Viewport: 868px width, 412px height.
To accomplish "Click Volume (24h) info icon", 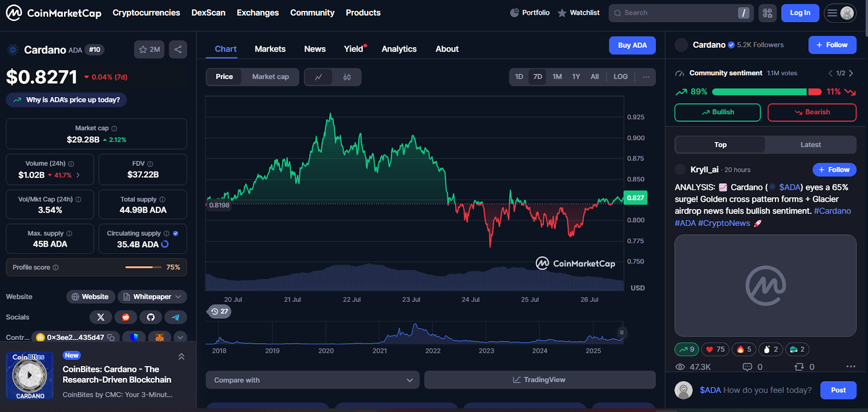I will pos(71,164).
